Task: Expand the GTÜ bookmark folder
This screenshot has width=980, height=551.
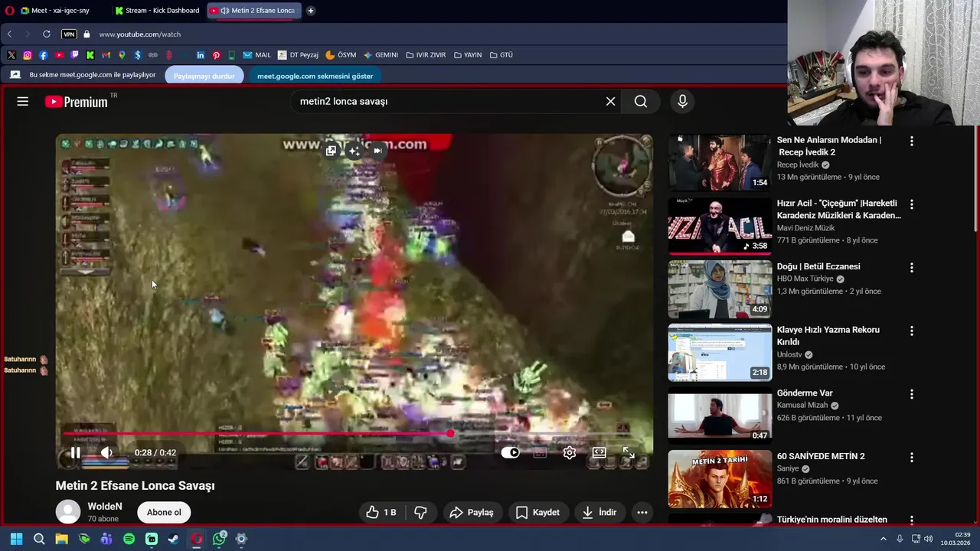Action: [501, 55]
